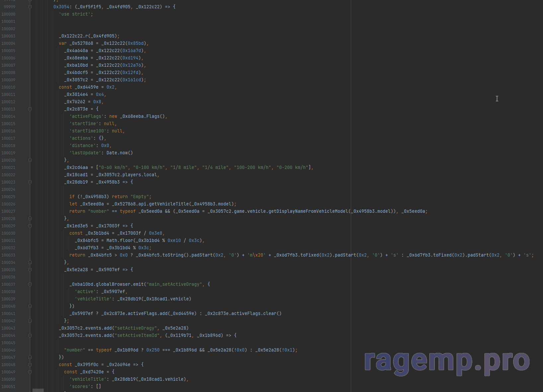Screen dimensions: 543x392
Task: Click the 'use strict' string
Action: tap(75, 14)
